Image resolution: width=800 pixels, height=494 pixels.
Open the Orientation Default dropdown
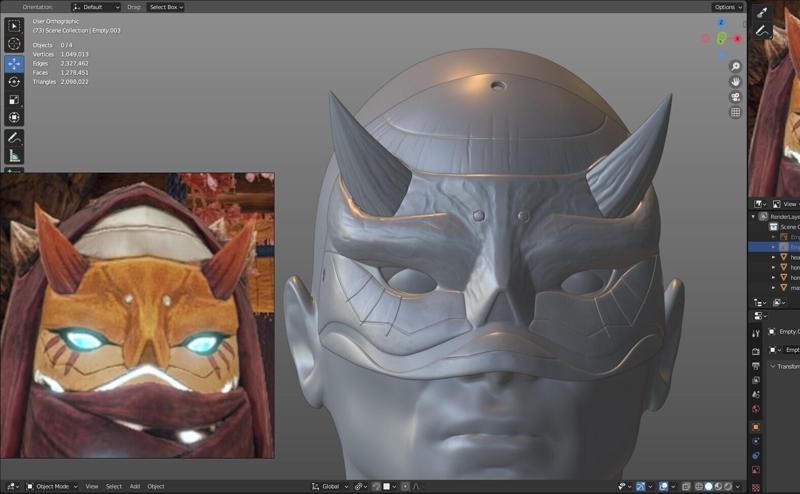(96, 7)
